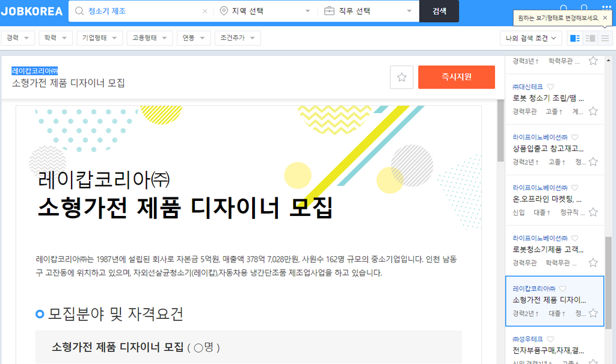Image resolution: width=616 pixels, height=364 pixels.
Task: Click the orange 즉시지원 button
Action: pos(457,77)
